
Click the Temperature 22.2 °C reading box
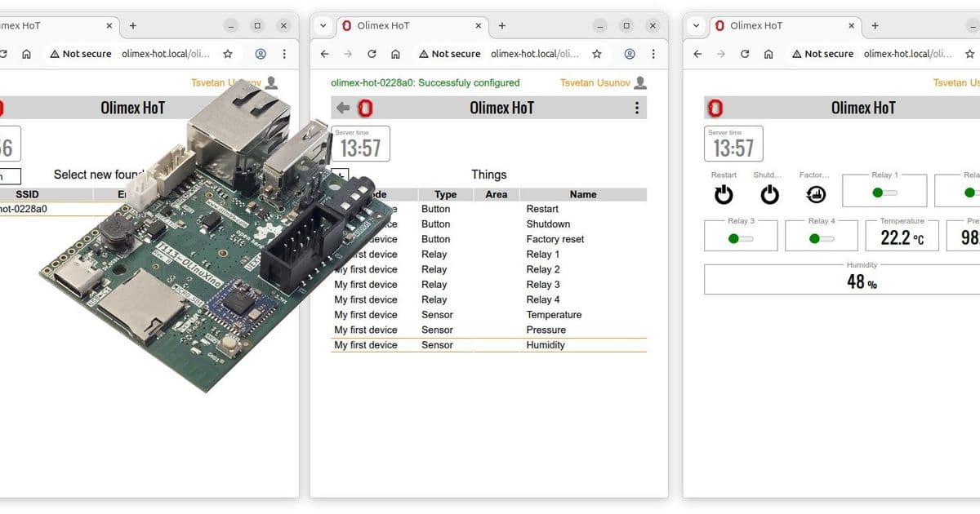pos(902,237)
